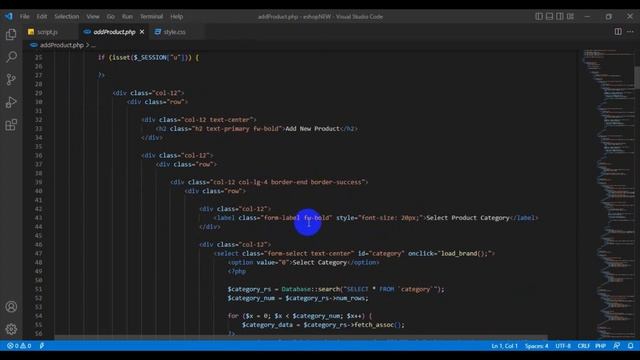The width and height of the screenshot is (640, 360).
Task: Click 'Add New Product' heading text
Action: click(x=312, y=129)
